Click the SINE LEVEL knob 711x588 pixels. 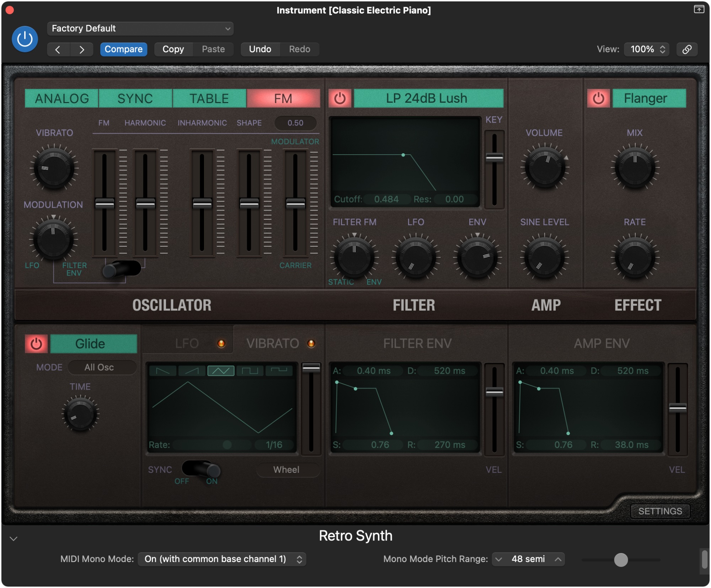click(x=545, y=257)
